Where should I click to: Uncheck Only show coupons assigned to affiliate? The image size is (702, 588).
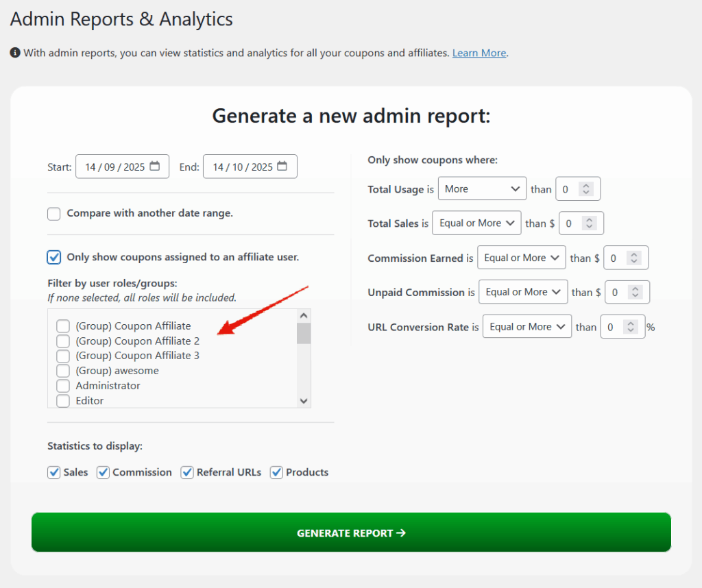click(54, 258)
